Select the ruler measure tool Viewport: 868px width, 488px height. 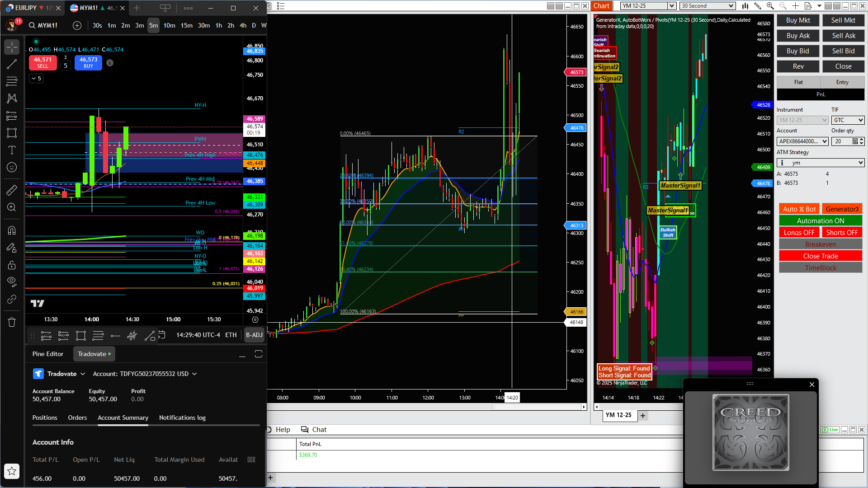click(12, 190)
